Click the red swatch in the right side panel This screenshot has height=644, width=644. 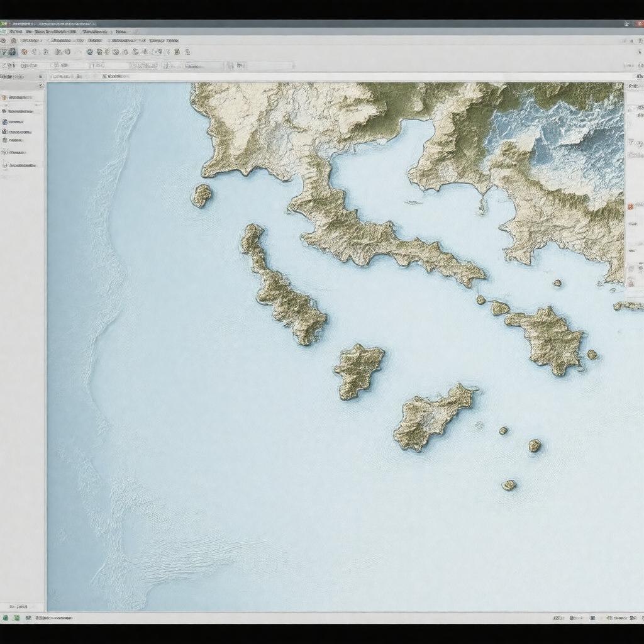631,206
